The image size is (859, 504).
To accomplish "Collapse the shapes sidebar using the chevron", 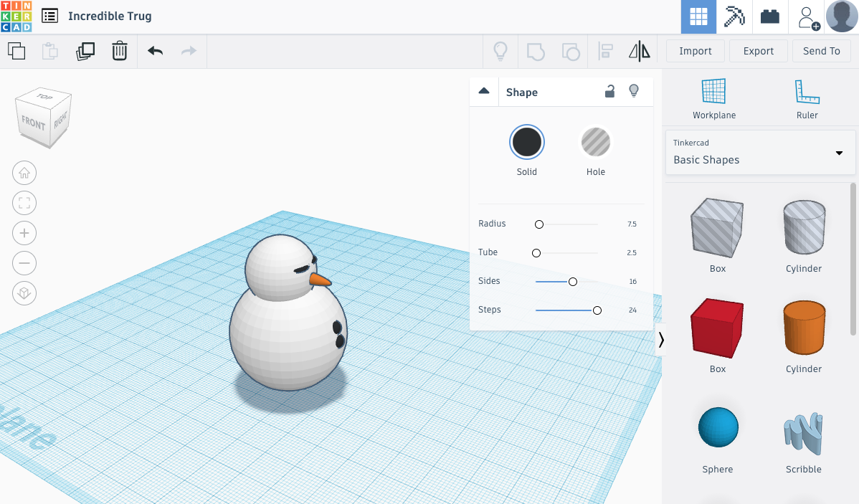I will 661,340.
